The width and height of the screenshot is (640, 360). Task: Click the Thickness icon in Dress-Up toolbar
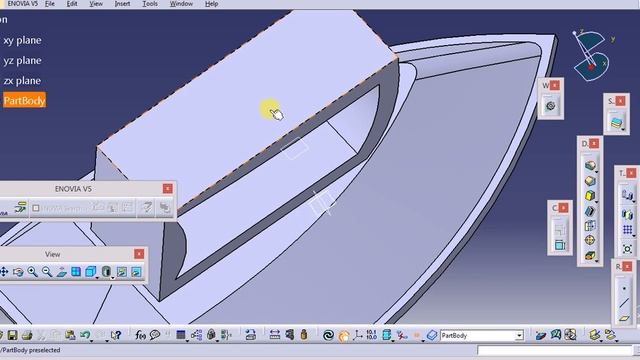tap(590, 225)
